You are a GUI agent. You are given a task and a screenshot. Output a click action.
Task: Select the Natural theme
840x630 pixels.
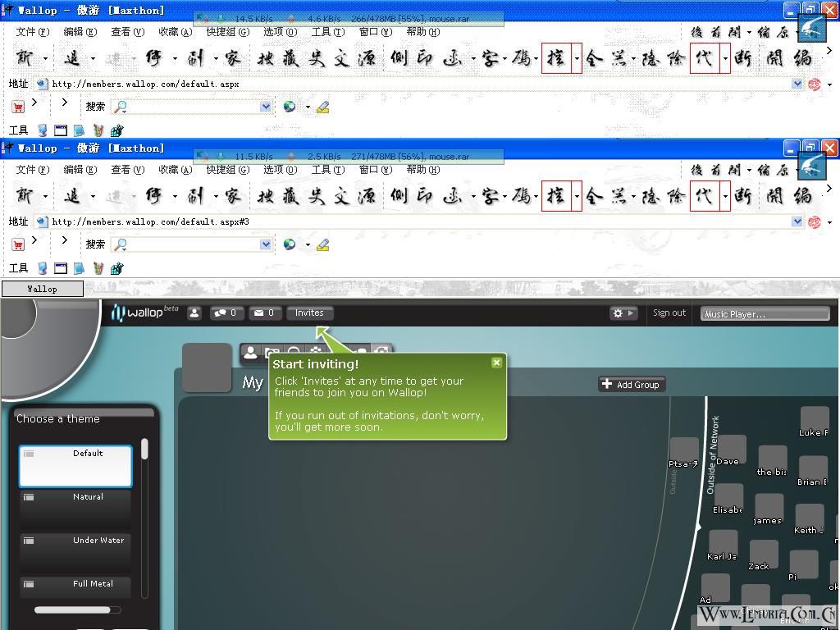tap(75, 509)
